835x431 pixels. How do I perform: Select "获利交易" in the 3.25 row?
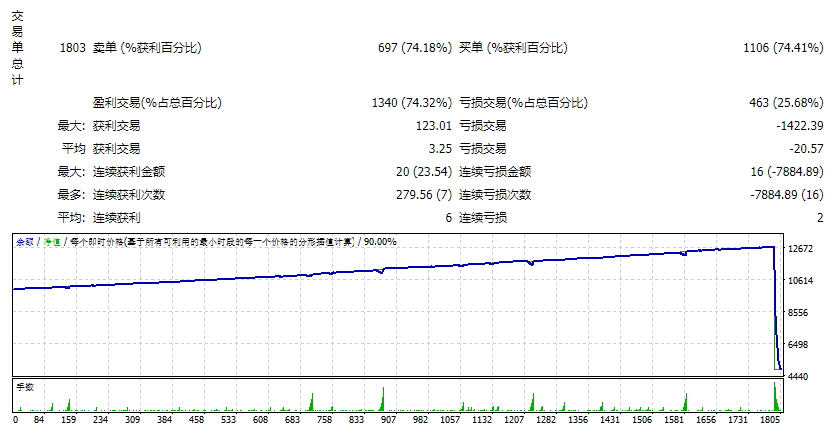(x=117, y=149)
